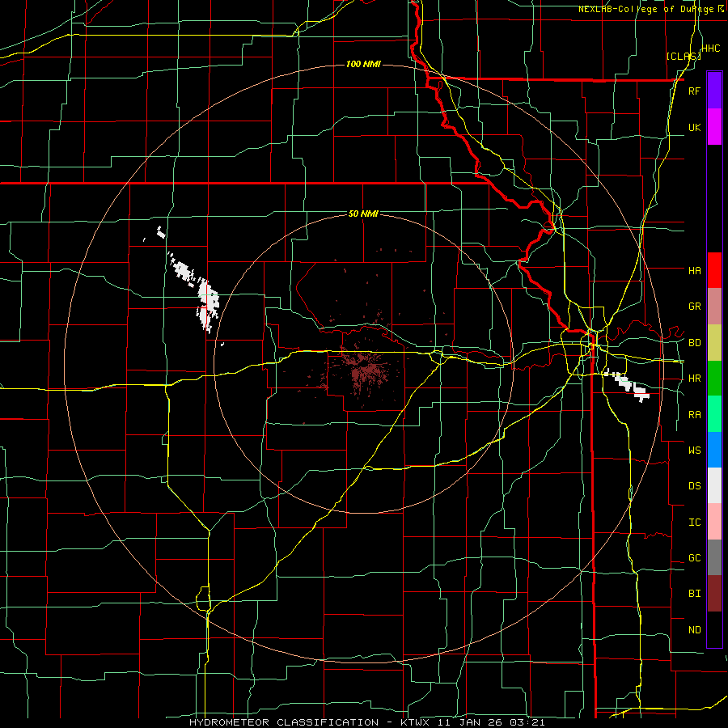Click the brown biological echo cluster near radar center
The height and width of the screenshot is (728, 728).
366,368
